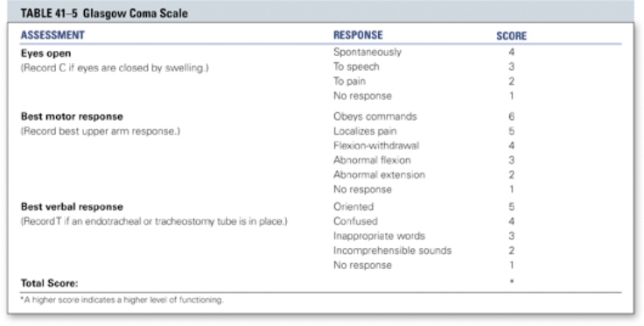Click the 'Localizes pain' response
The width and height of the screenshot is (644, 326).
click(365, 131)
